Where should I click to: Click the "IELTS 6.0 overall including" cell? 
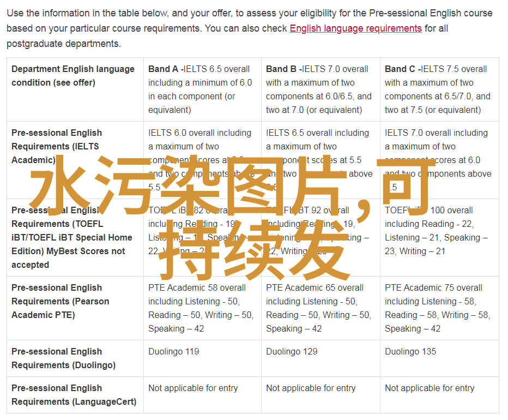point(202,160)
